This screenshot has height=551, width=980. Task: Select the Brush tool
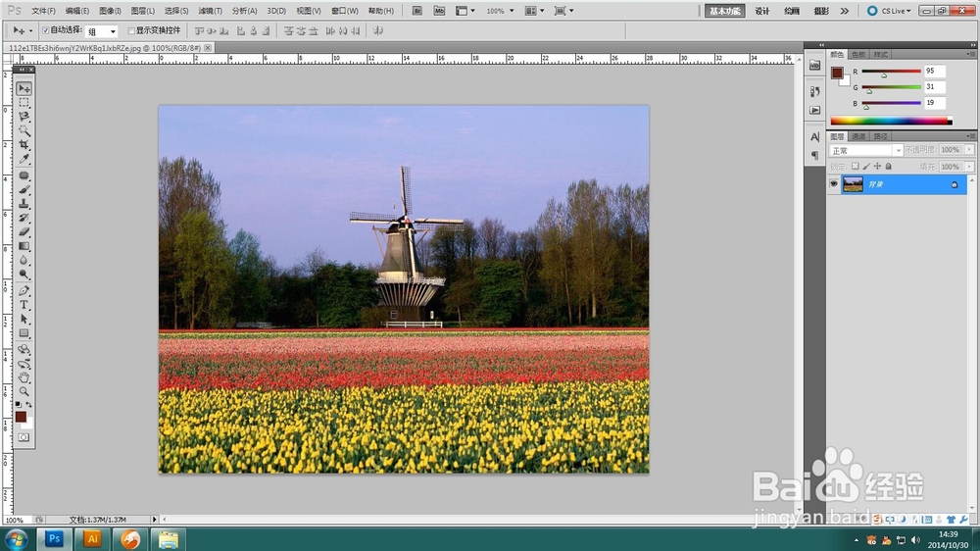pos(24,189)
